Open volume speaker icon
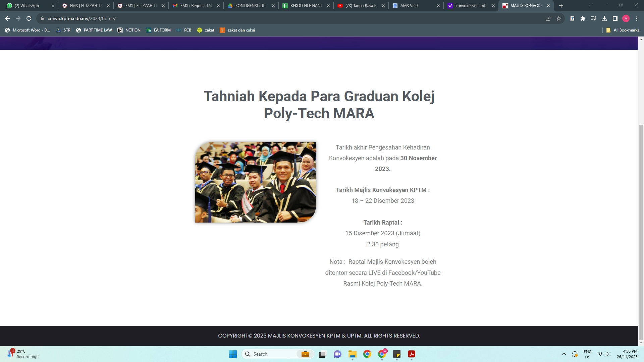The width and height of the screenshot is (644, 362). point(608,354)
